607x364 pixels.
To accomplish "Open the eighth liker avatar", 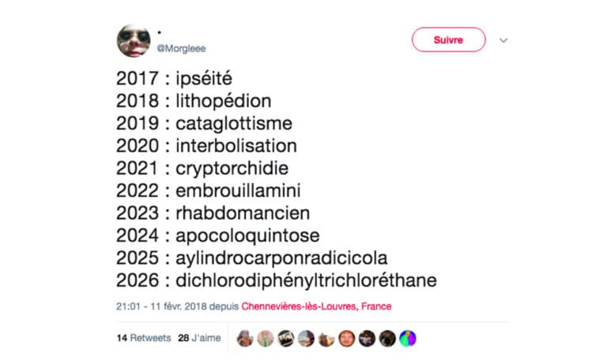I will pyautogui.click(x=387, y=338).
